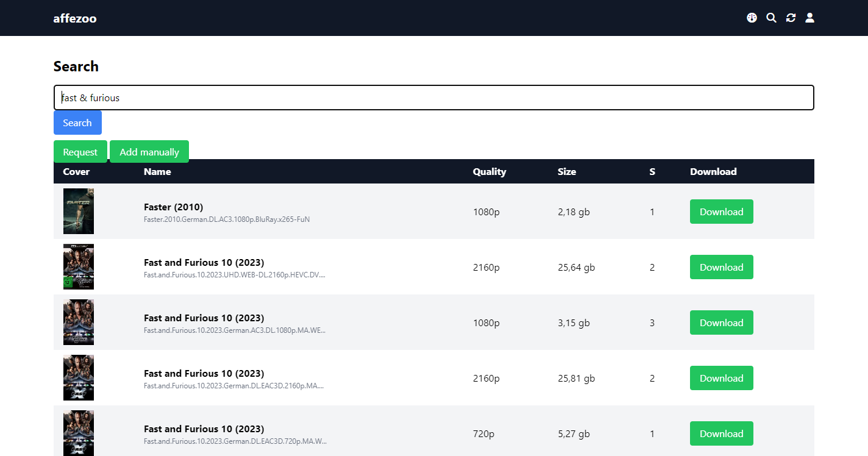Click filename 'Fast.and.Furious.10.2023.German.DL.EAC3D.720p.MA.W...'

click(x=235, y=441)
